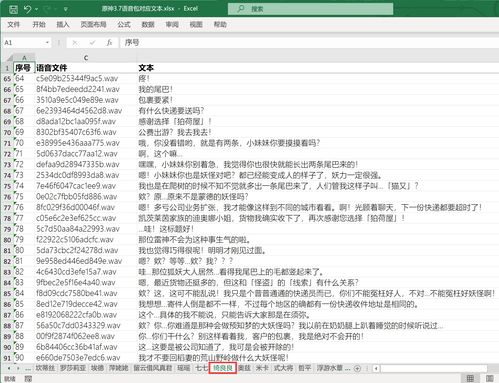Open the 审阅 ribbon tab

[172, 24]
